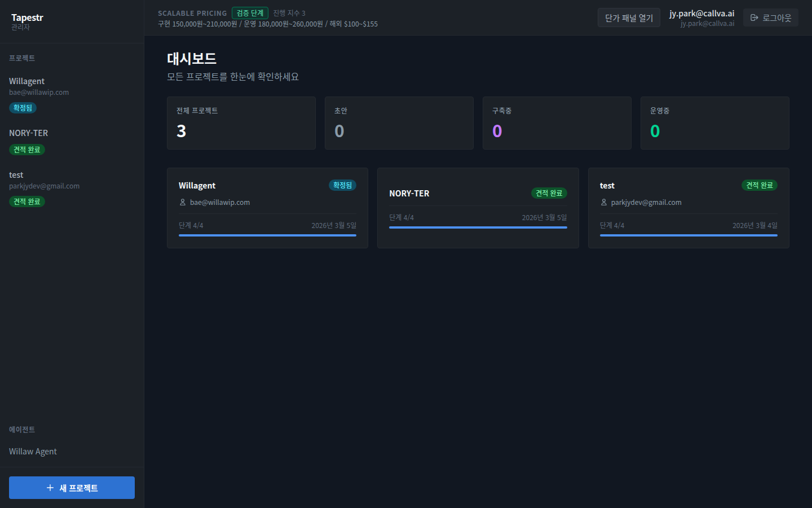Open the pricing panel button
Screen dimensions: 812x508
click(x=629, y=17)
